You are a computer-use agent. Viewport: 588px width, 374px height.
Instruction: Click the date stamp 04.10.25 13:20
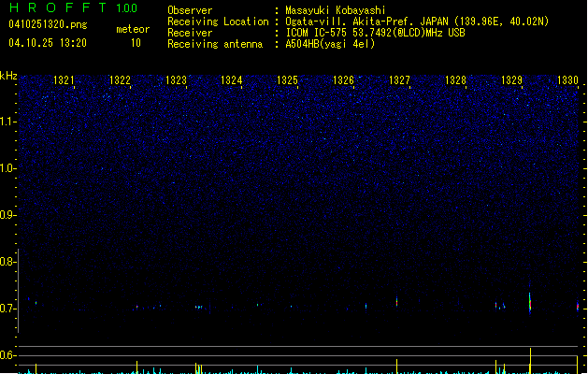click(x=48, y=43)
